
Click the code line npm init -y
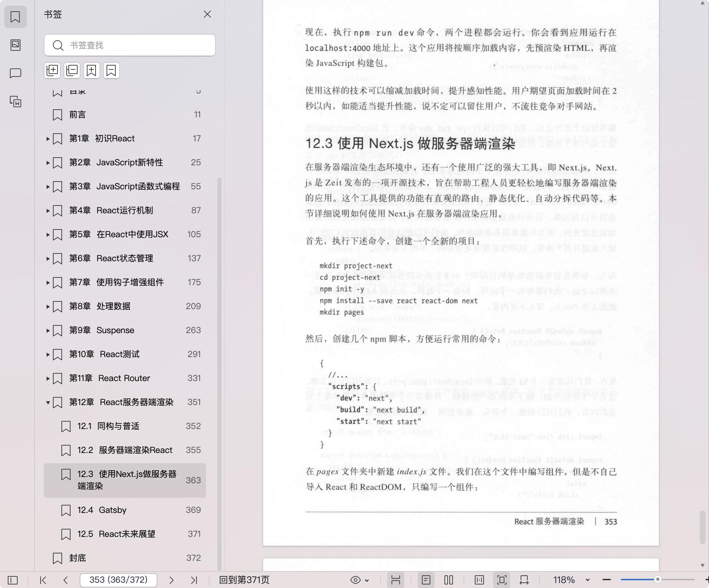tap(342, 289)
